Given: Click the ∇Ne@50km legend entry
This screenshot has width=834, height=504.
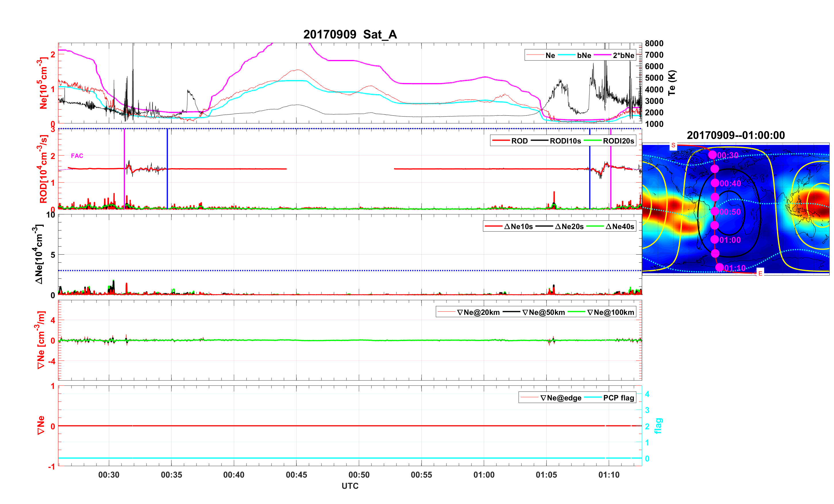Looking at the screenshot, I should tap(543, 312).
